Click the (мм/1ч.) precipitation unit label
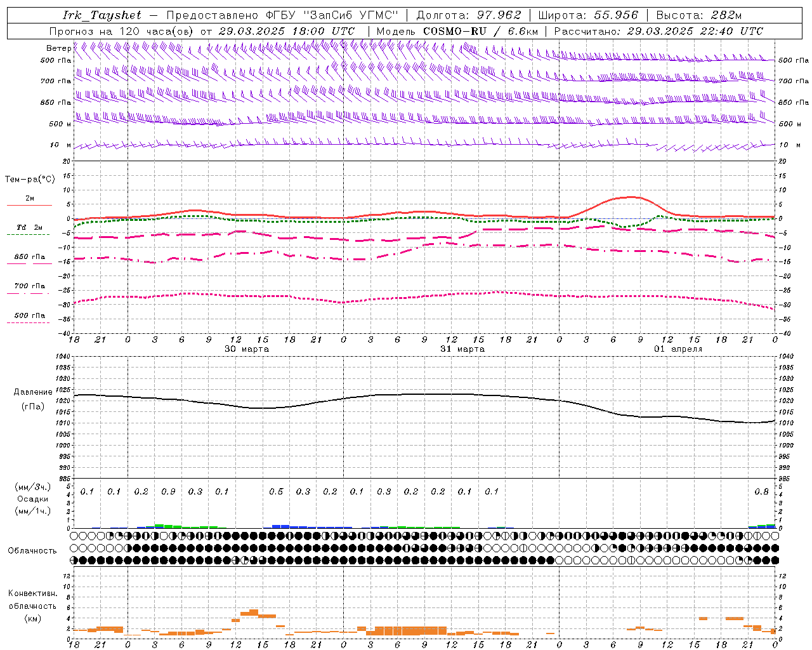Viewport: 812px width, 650px height. tap(33, 511)
